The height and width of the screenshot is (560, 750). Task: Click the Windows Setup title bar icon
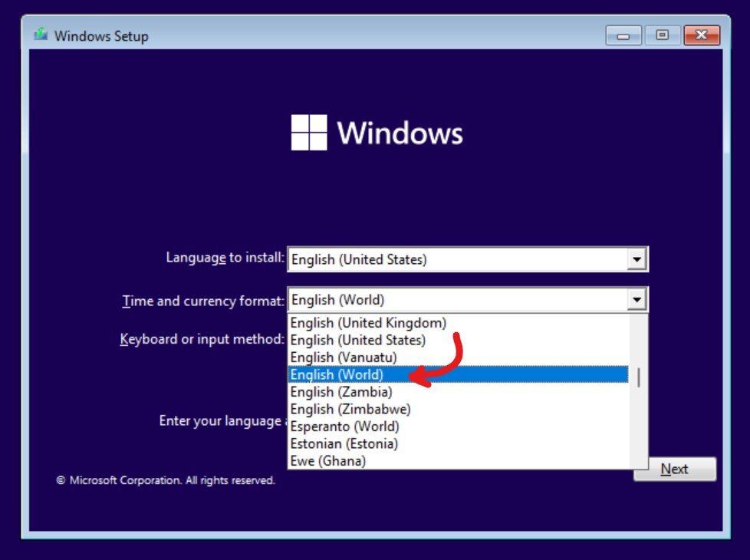[x=41, y=35]
